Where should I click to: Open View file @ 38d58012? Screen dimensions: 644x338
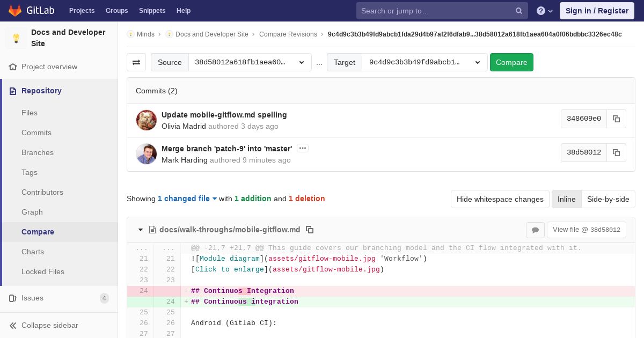tap(586, 230)
